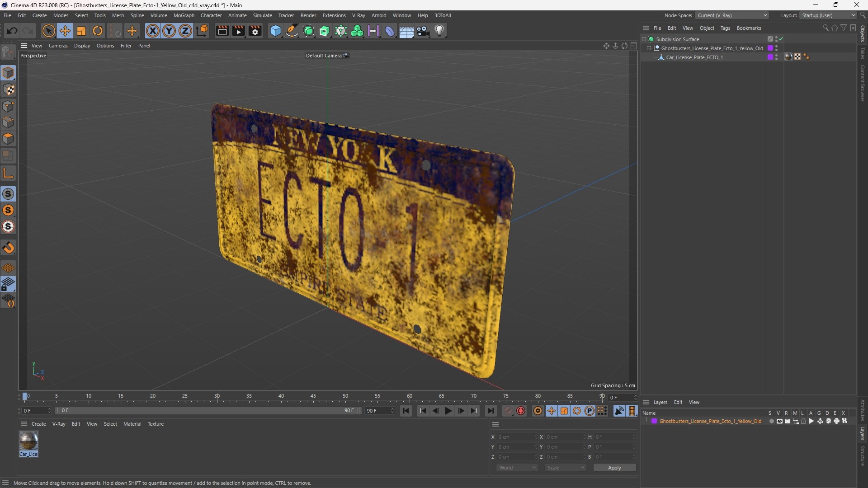Open the Cameras viewport menu
Image resolution: width=868 pixels, height=488 pixels.
(x=58, y=46)
